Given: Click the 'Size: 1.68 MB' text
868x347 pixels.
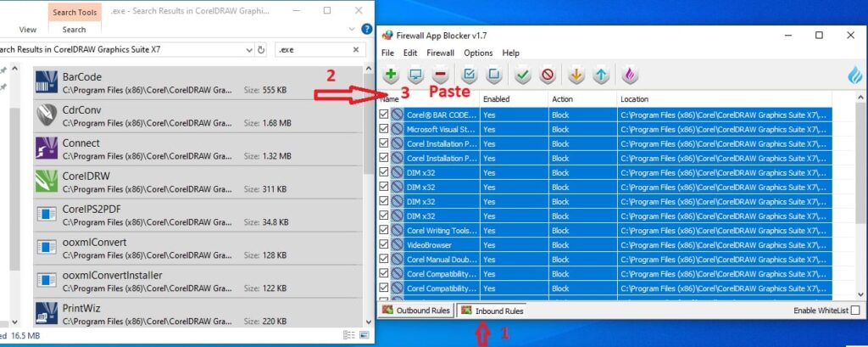Looking at the screenshot, I should coord(267,123).
